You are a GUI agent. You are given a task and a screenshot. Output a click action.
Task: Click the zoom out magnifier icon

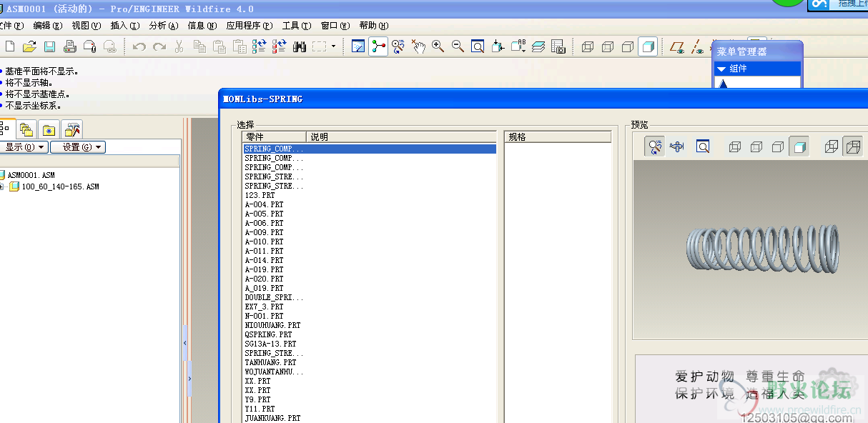(458, 46)
